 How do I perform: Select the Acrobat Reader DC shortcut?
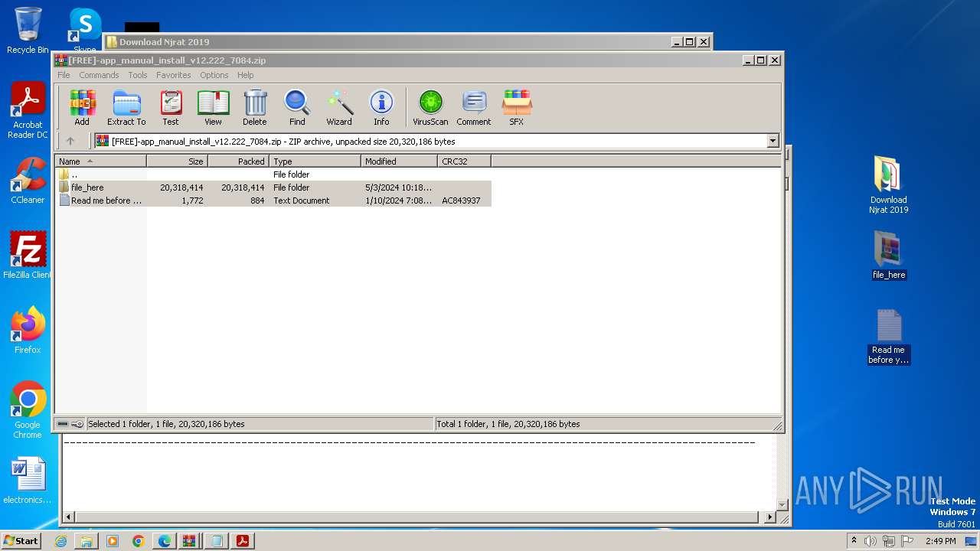28,111
